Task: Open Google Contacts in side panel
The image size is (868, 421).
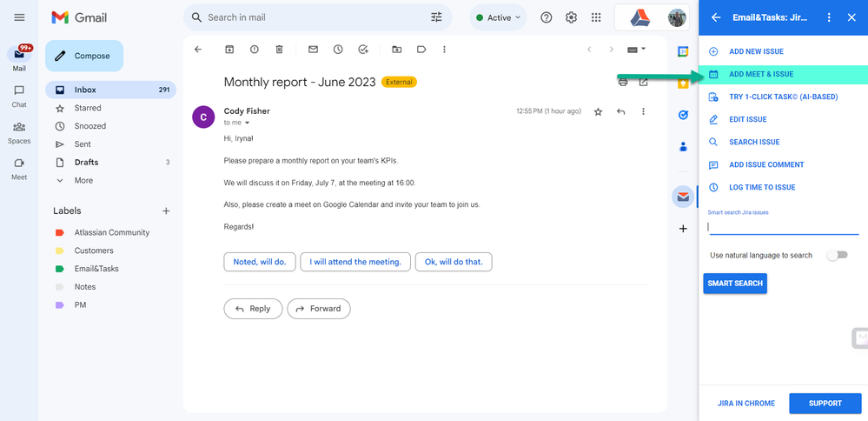Action: (x=683, y=147)
